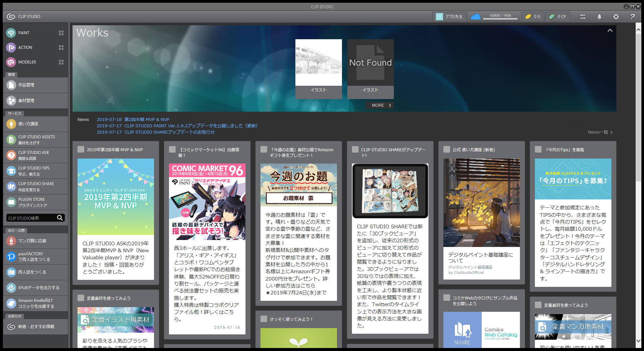This screenshot has width=644, height=351.
Task: Click the ACTION app grid icon
Action: (x=61, y=48)
